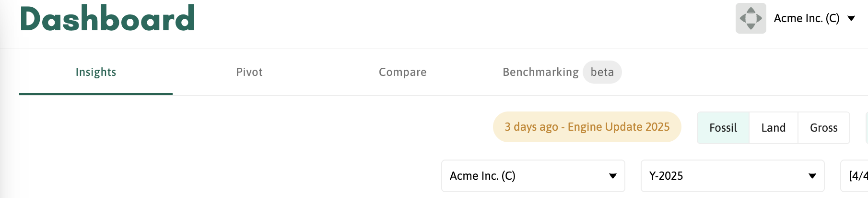This screenshot has width=868, height=198.
Task: Click the Dashboard page heading
Action: tap(107, 19)
